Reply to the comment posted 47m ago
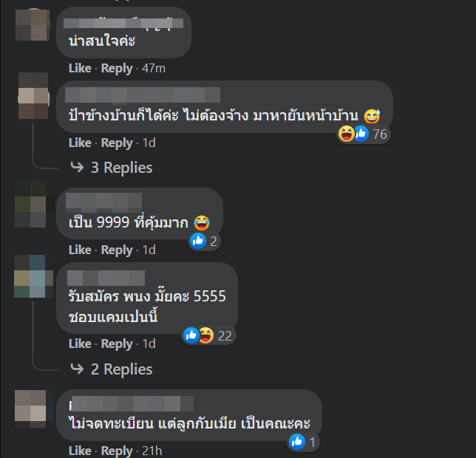476x458 pixels. click(x=117, y=69)
